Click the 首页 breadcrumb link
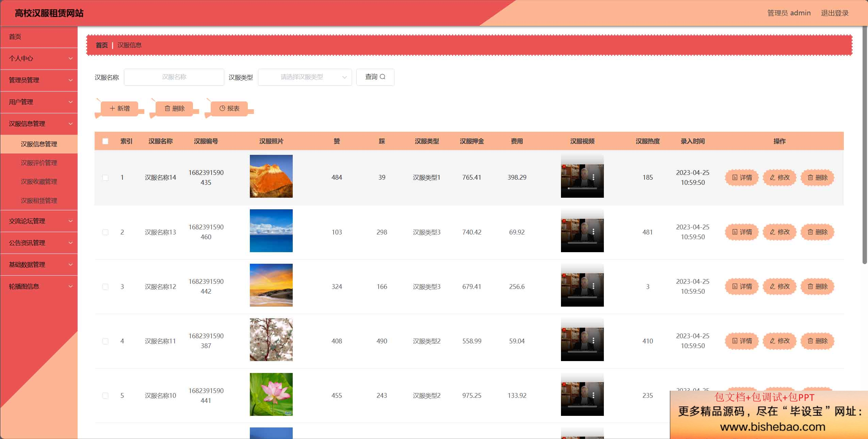This screenshot has width=868, height=439. pos(101,45)
